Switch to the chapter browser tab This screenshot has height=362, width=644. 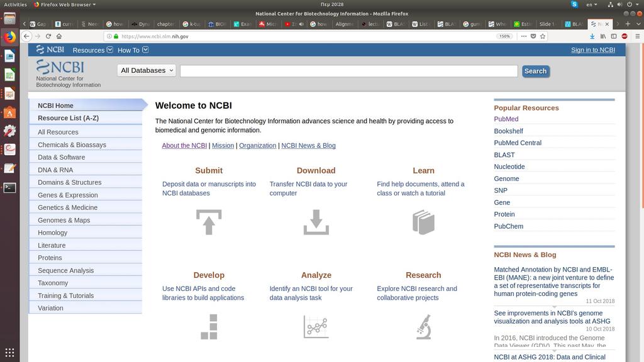tap(166, 24)
